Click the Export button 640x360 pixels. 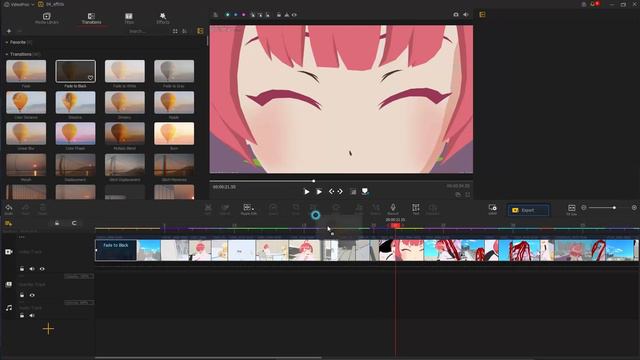(x=528, y=210)
